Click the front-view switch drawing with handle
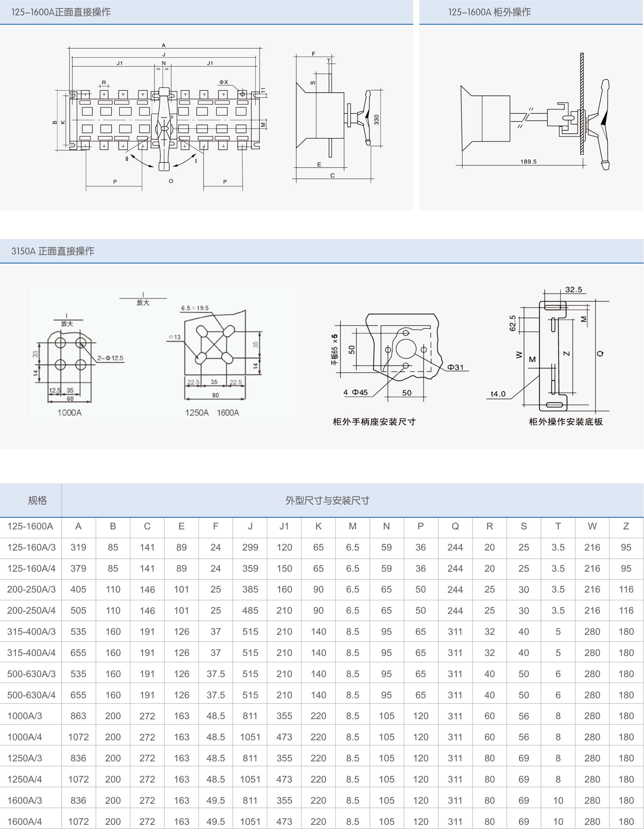This screenshot has width=644, height=829. tap(161, 117)
